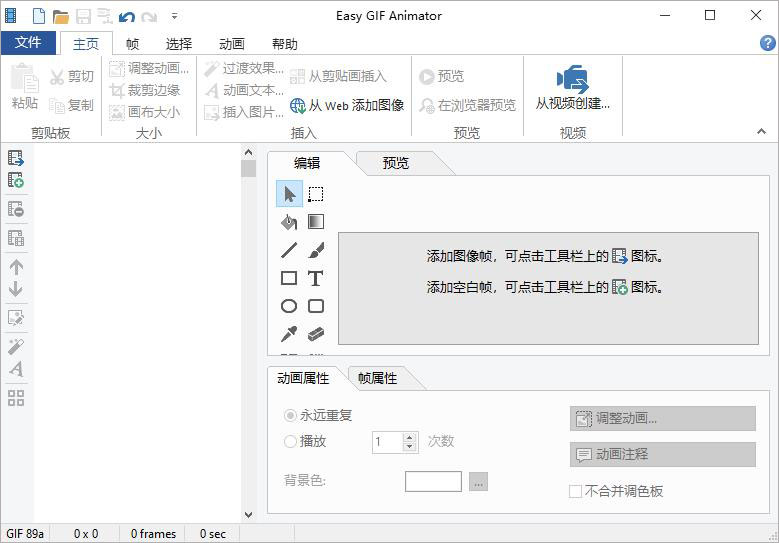The height and width of the screenshot is (543, 779).
Task: Select the rectangular marquee selection tool
Action: pos(315,194)
